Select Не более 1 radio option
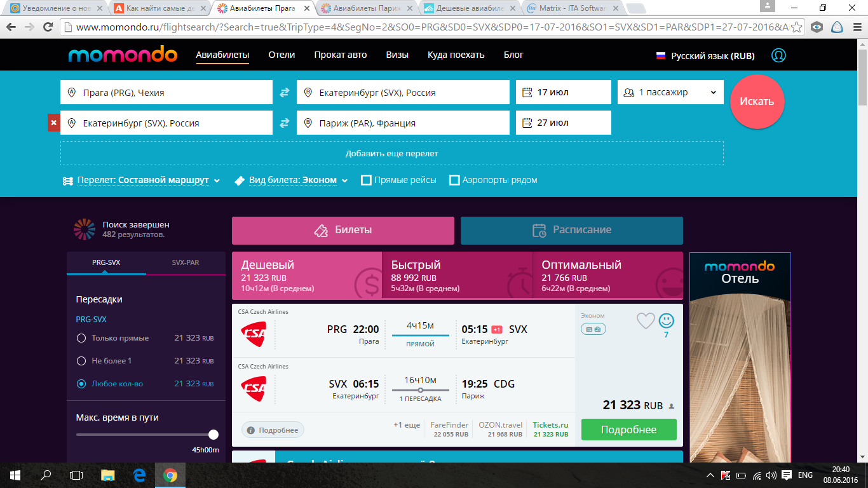 [x=81, y=361]
